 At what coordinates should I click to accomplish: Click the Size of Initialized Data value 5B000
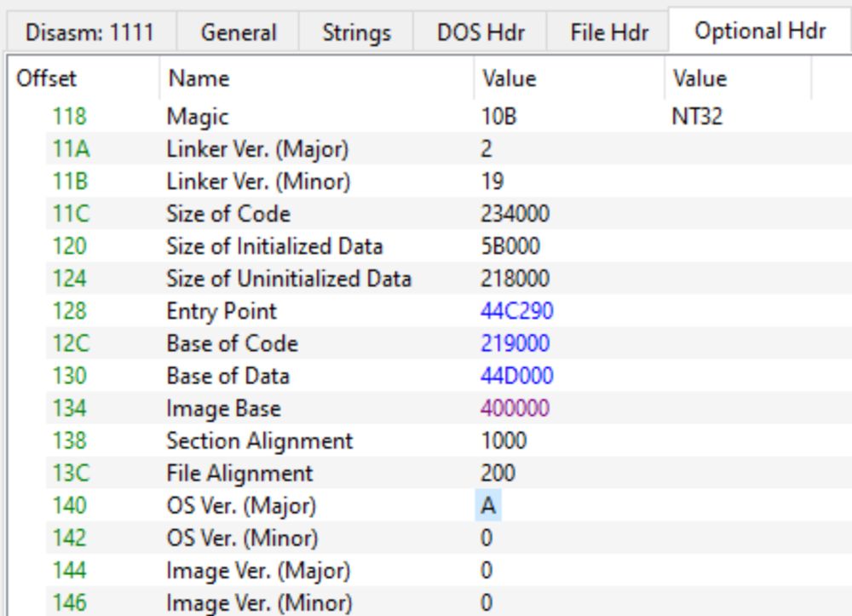coord(510,246)
